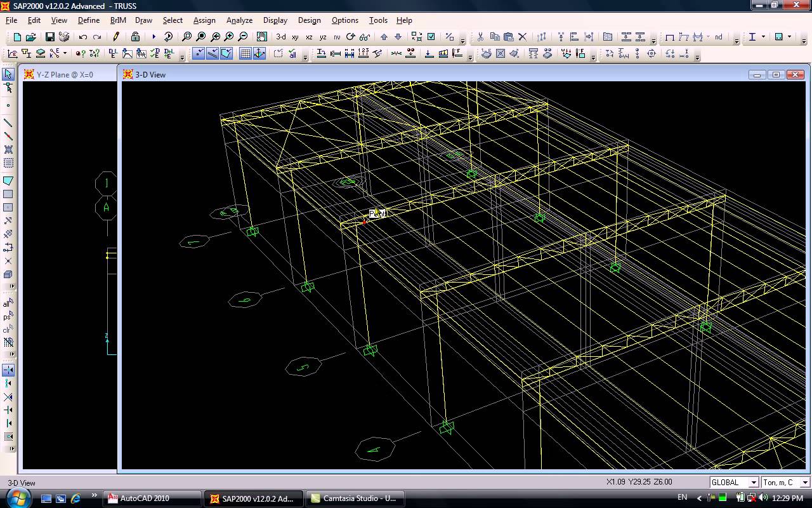Open the BrIM menu
This screenshot has width=812, height=508.
point(117,20)
